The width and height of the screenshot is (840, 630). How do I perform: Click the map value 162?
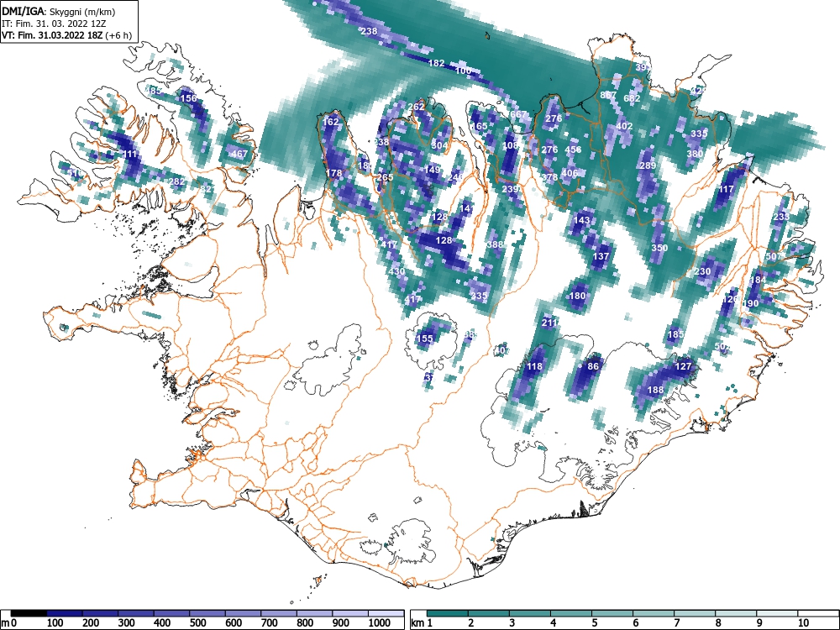click(x=330, y=122)
